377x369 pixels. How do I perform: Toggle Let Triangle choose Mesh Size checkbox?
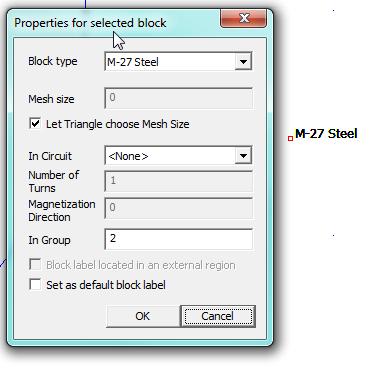35,124
